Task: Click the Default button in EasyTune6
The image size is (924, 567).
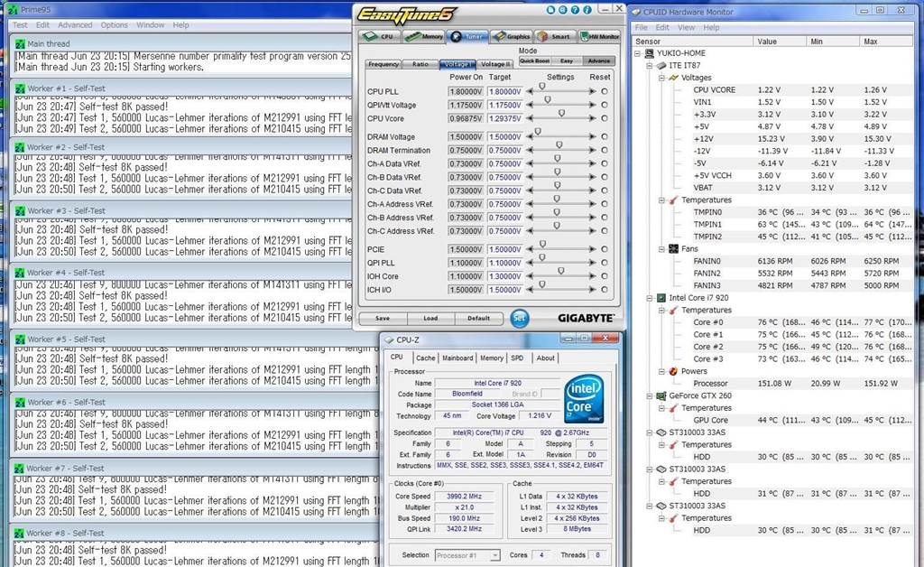Action: [x=478, y=318]
